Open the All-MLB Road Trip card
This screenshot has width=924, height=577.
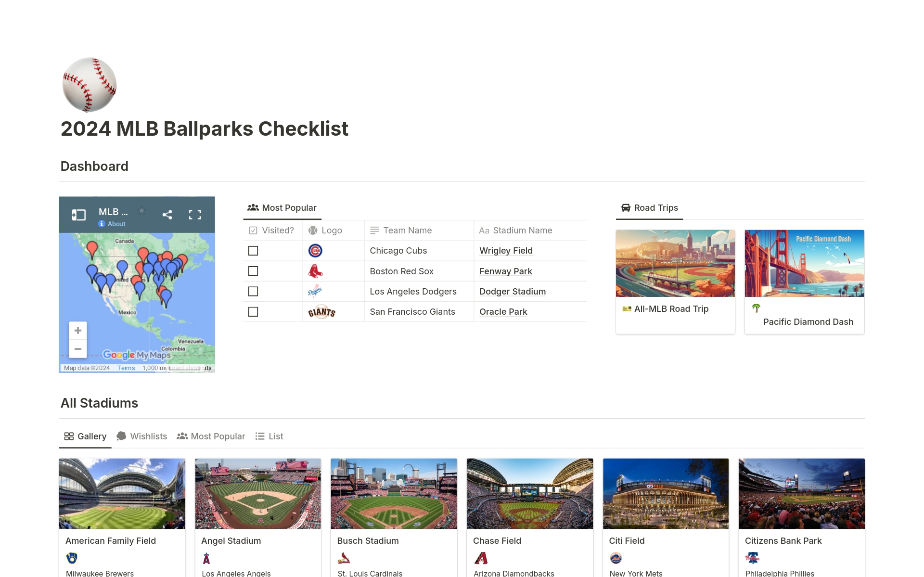675,282
